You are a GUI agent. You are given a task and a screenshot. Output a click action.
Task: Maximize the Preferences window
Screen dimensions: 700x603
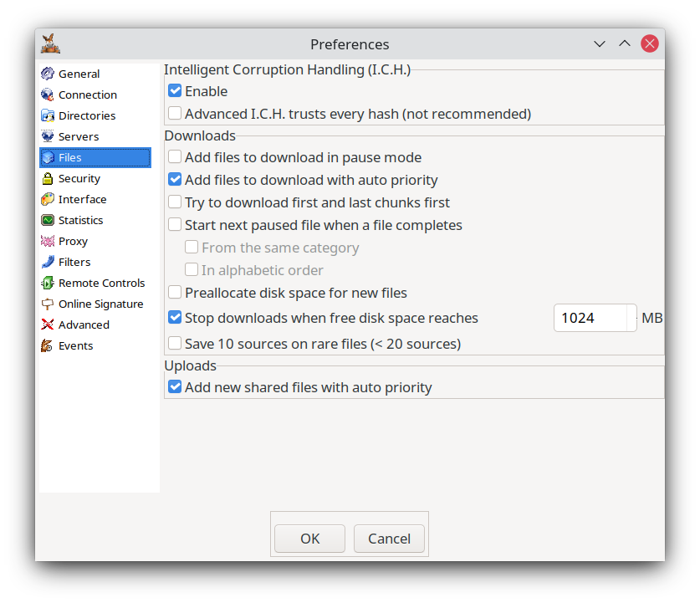625,43
